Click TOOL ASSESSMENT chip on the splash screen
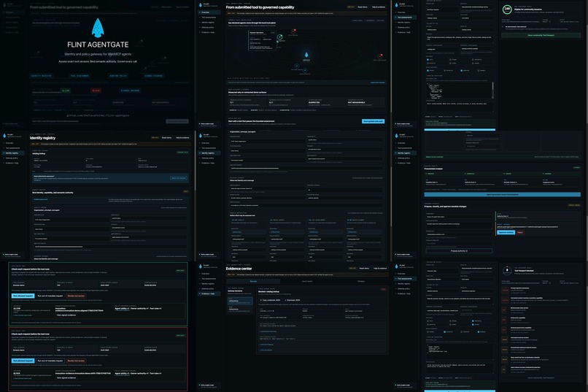588x392 pixels. (x=80, y=76)
